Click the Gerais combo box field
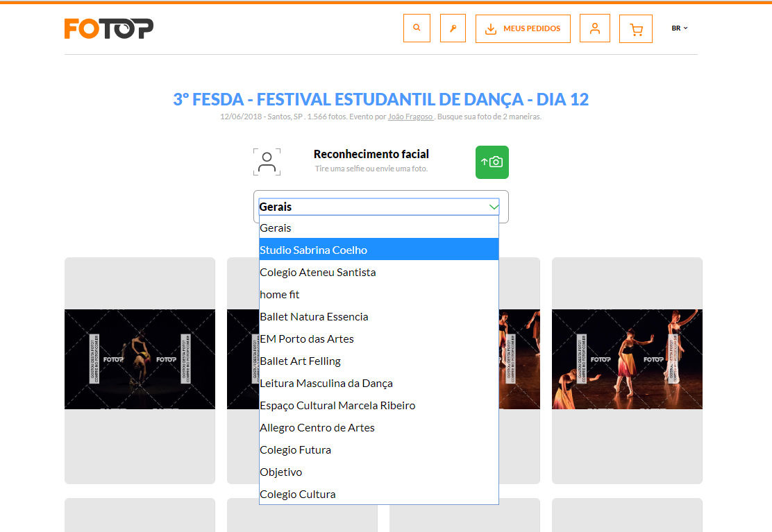772x532 pixels. pyautogui.click(x=379, y=207)
